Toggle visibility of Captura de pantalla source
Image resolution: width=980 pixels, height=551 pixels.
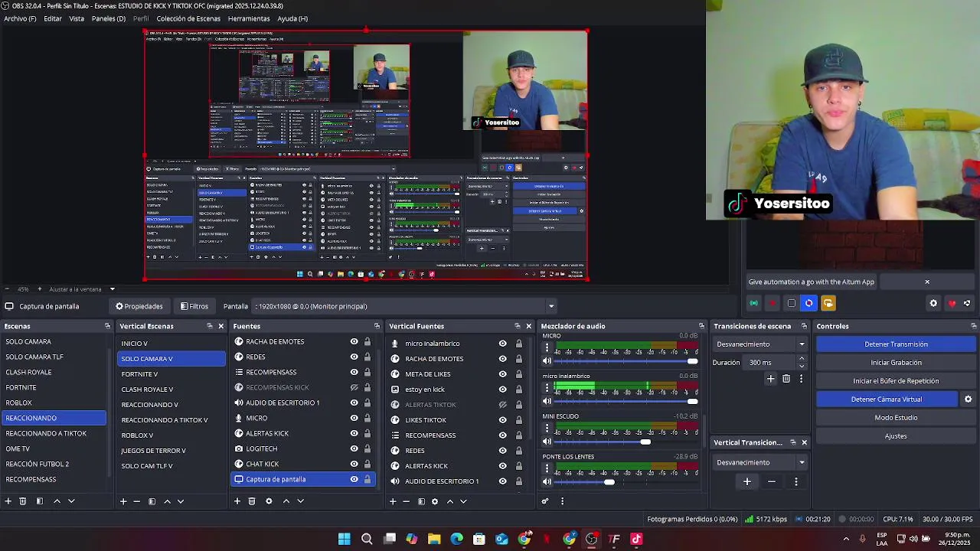[x=354, y=479]
